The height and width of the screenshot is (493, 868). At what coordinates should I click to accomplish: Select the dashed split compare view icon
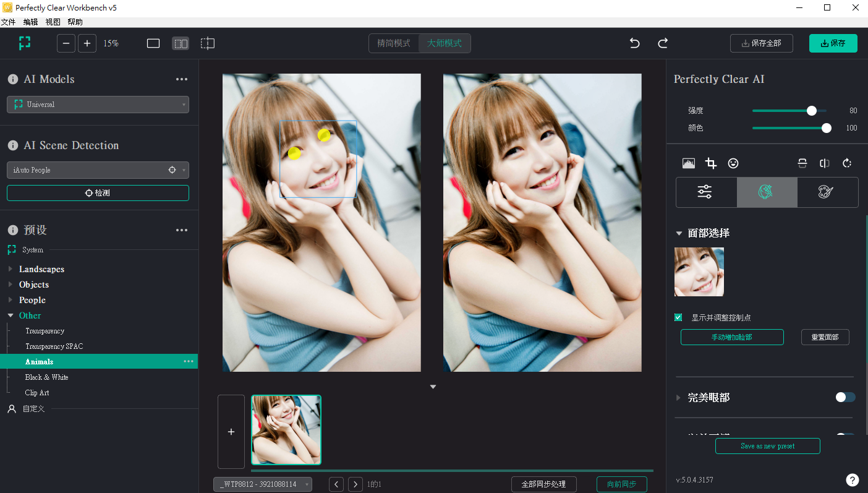tap(208, 43)
